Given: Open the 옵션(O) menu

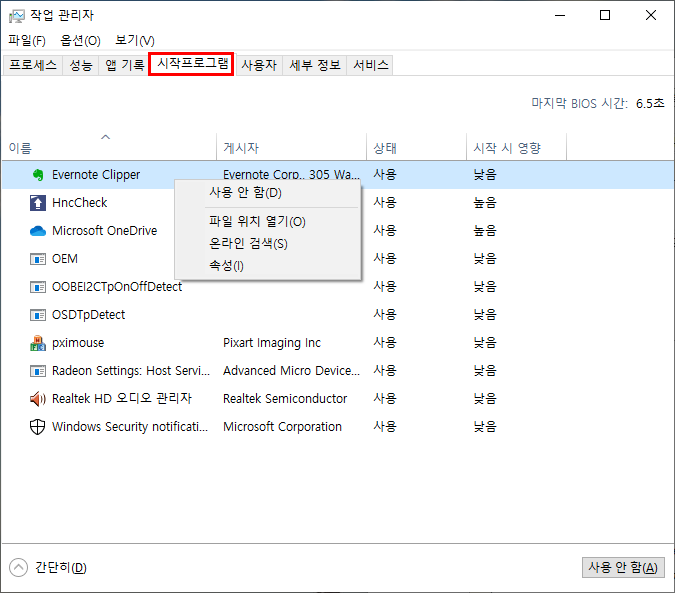Looking at the screenshot, I should (x=80, y=40).
